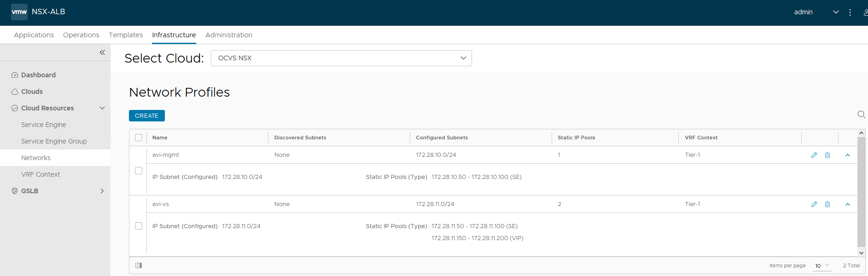Click the Discovered Subnets column header

[x=300, y=138]
